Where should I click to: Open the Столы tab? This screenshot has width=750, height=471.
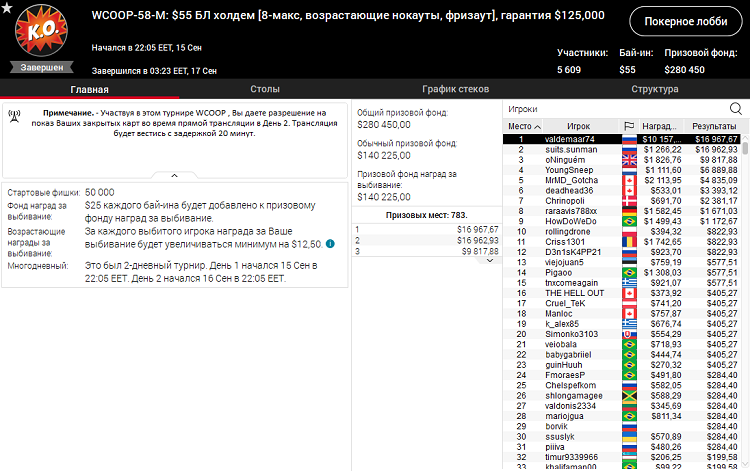[265, 89]
